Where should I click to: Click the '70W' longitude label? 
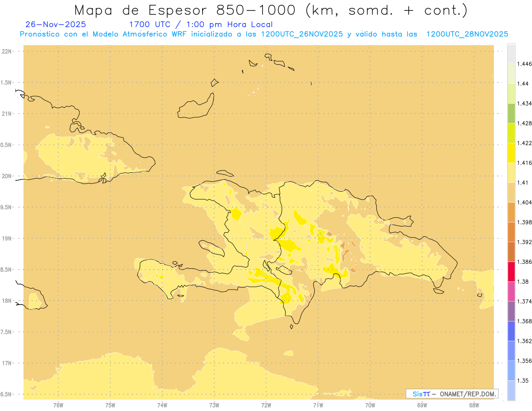pyautogui.click(x=370, y=405)
